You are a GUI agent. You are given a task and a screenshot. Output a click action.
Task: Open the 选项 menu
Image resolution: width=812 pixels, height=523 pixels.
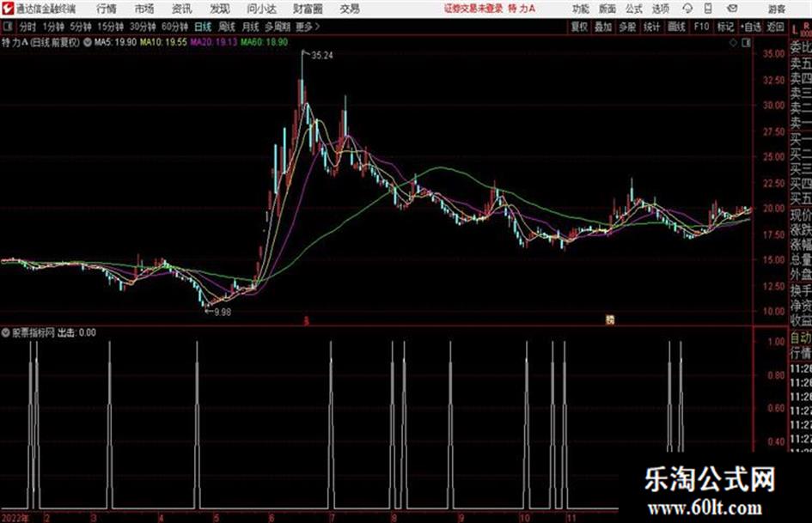(x=660, y=9)
